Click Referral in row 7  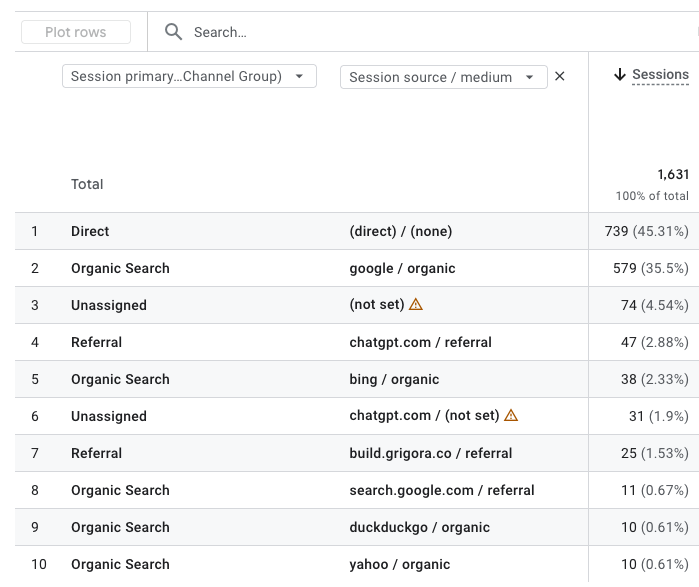(96, 453)
